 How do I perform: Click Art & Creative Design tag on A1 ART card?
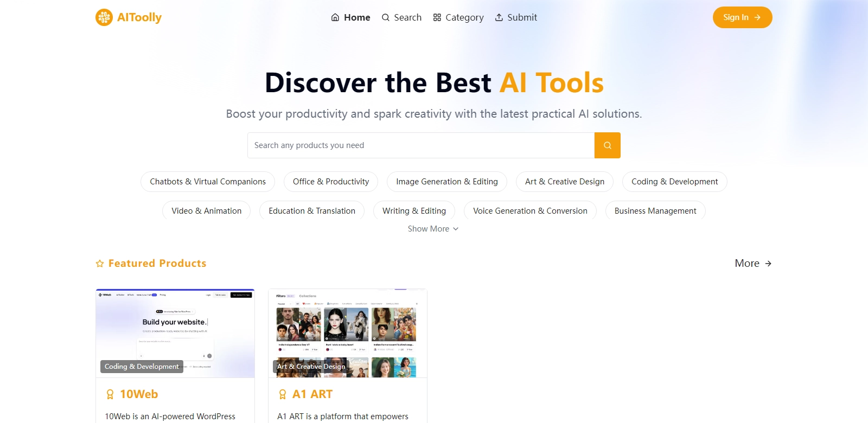[311, 367]
